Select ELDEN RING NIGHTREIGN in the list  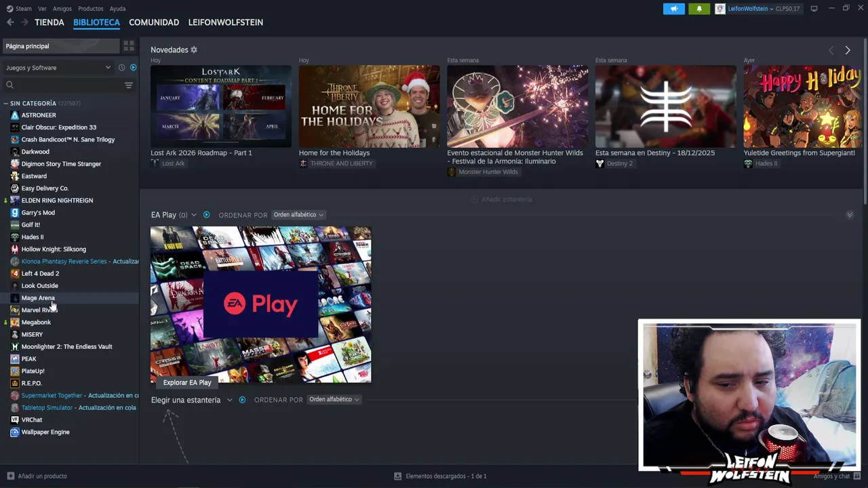57,201
